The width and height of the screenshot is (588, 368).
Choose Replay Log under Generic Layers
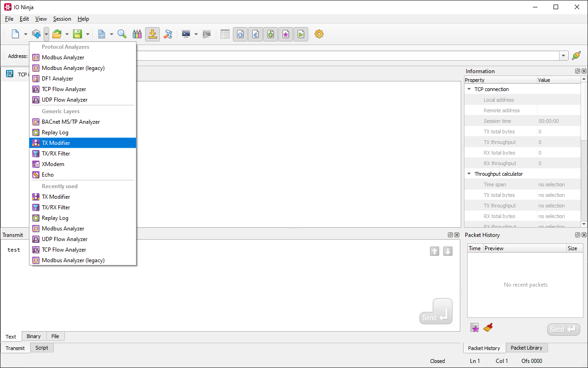[83, 132]
